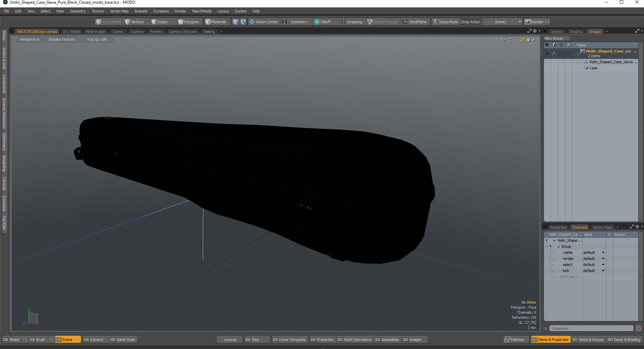Toggle render camera for Violin_Shaped_Case group
Viewport: 644px width, 349px height.
click(x=554, y=53)
